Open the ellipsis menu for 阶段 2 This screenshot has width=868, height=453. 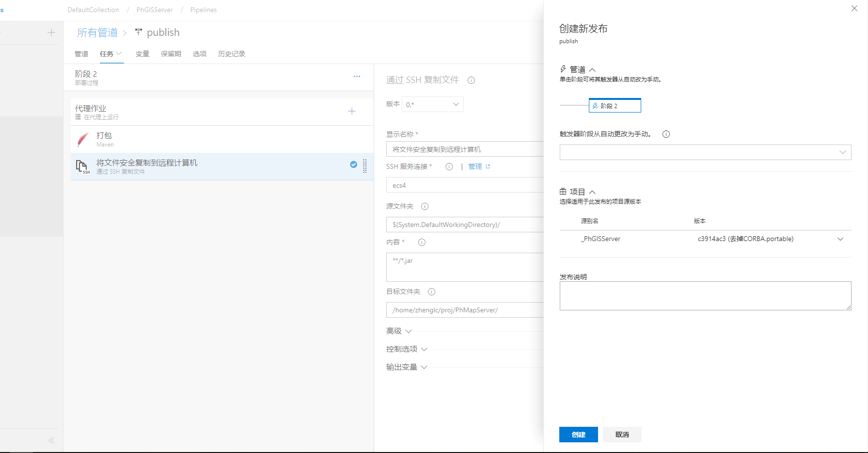(357, 77)
